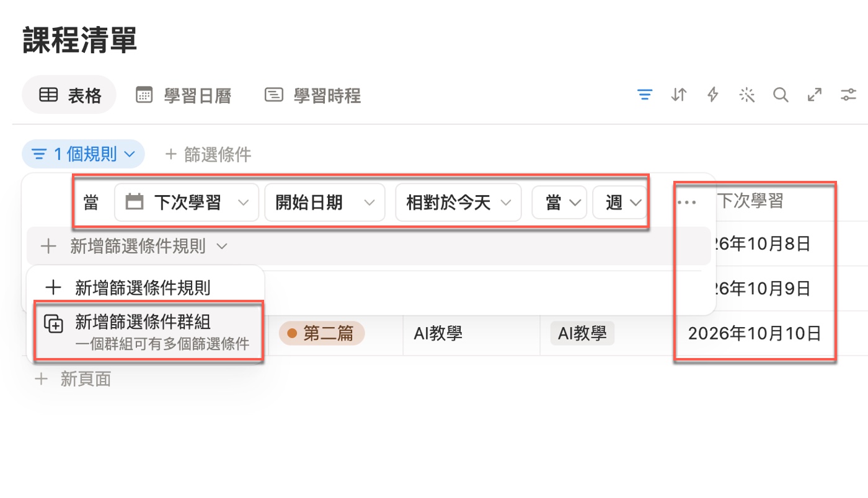Click the plain AI教學 text cell
This screenshot has height=498, width=868.
tap(438, 334)
